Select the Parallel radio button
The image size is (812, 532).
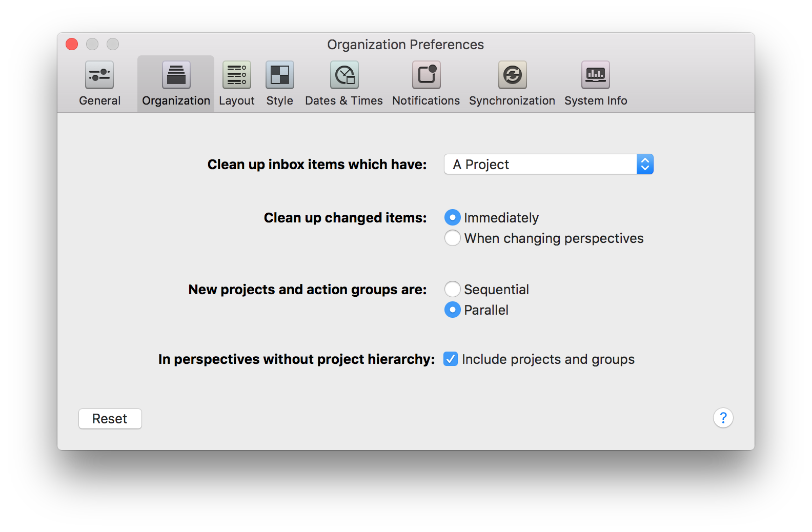point(452,310)
